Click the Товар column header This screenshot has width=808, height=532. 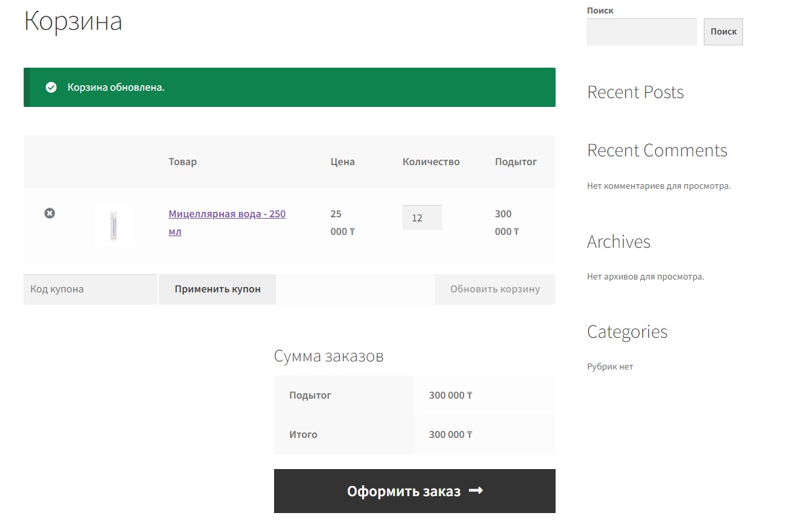183,162
